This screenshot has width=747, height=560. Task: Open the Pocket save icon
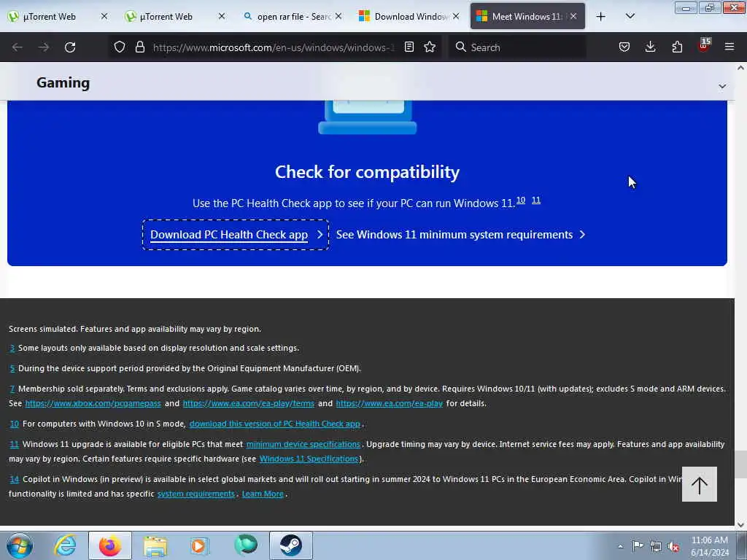point(624,47)
